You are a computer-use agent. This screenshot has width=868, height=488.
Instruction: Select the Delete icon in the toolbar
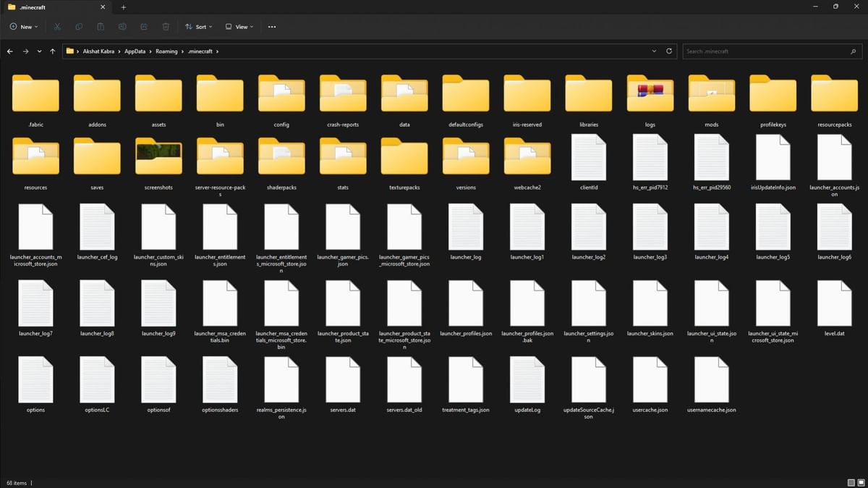166,26
